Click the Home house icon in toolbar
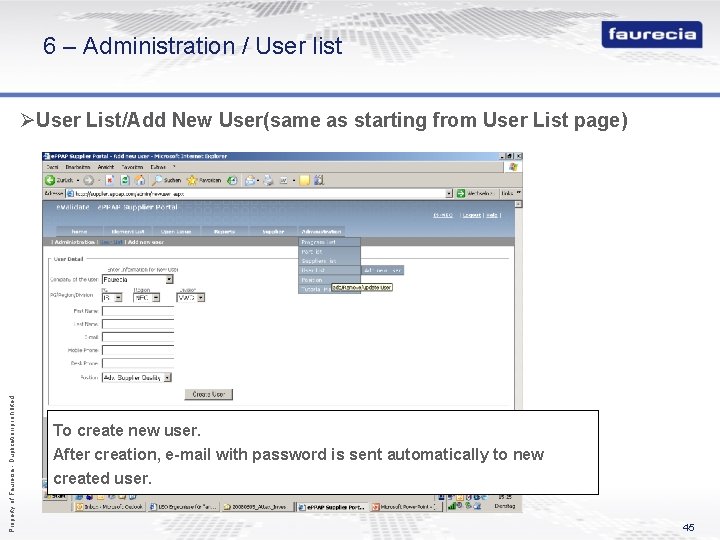This screenshot has width=720, height=540. [x=140, y=180]
